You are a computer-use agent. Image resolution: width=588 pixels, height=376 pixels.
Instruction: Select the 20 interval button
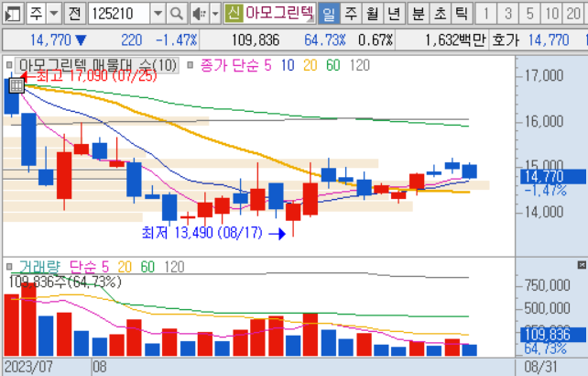573,14
